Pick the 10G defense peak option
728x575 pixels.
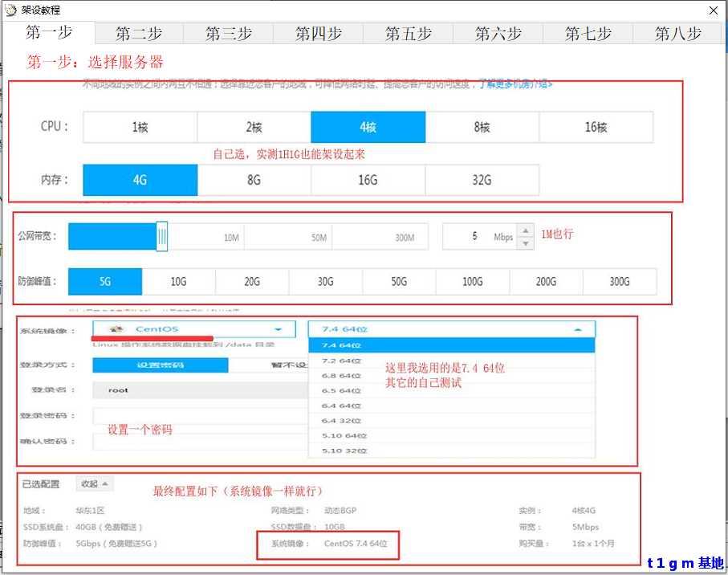pos(178,282)
